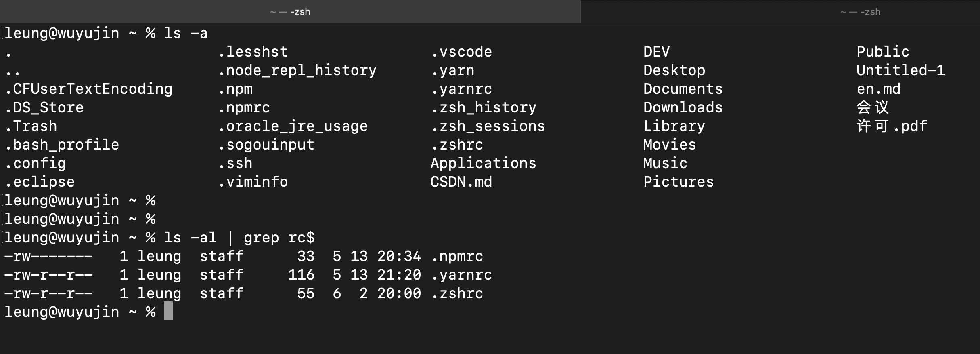Screen dimensions: 980x354
Task: Select the .yarnrc filename in grep output
Action: 461,275
